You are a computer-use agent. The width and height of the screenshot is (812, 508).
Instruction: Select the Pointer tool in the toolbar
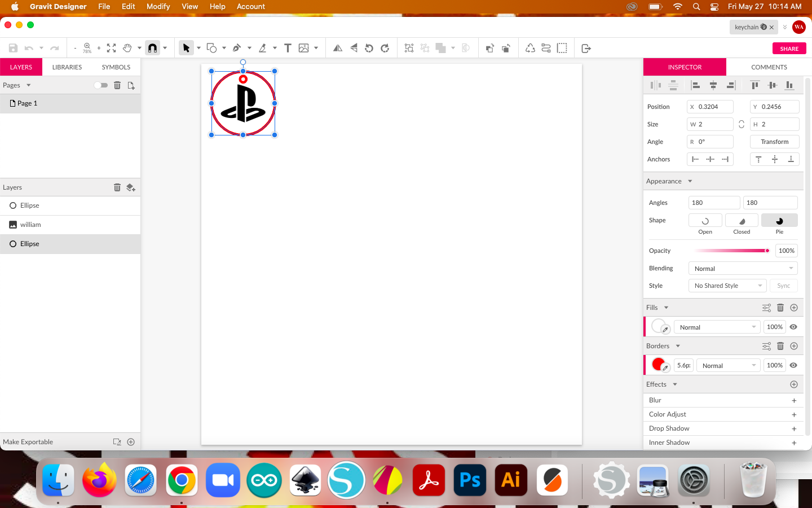[186, 48]
